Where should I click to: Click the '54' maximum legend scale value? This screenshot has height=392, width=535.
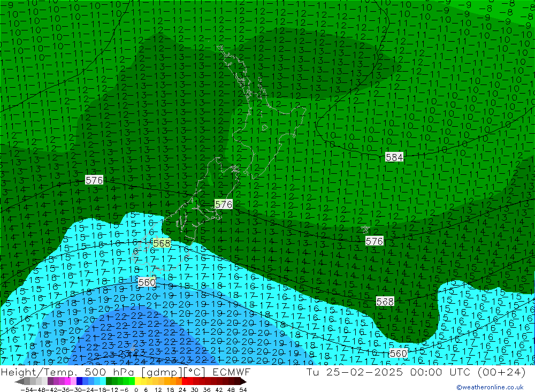coord(243,390)
